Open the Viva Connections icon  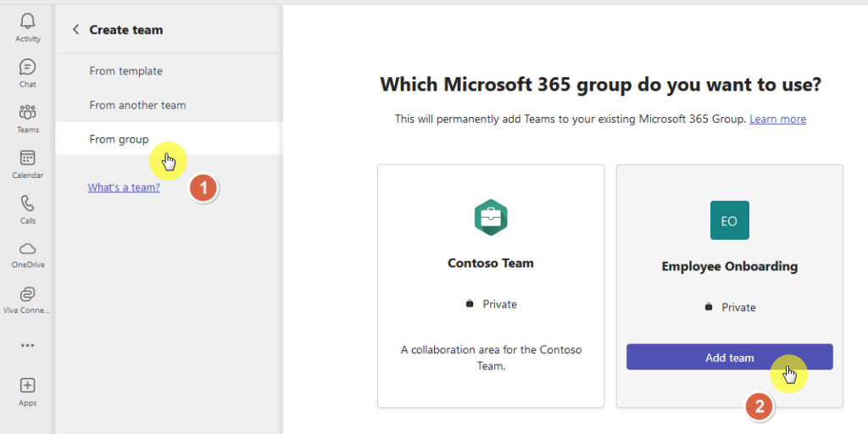tap(27, 293)
